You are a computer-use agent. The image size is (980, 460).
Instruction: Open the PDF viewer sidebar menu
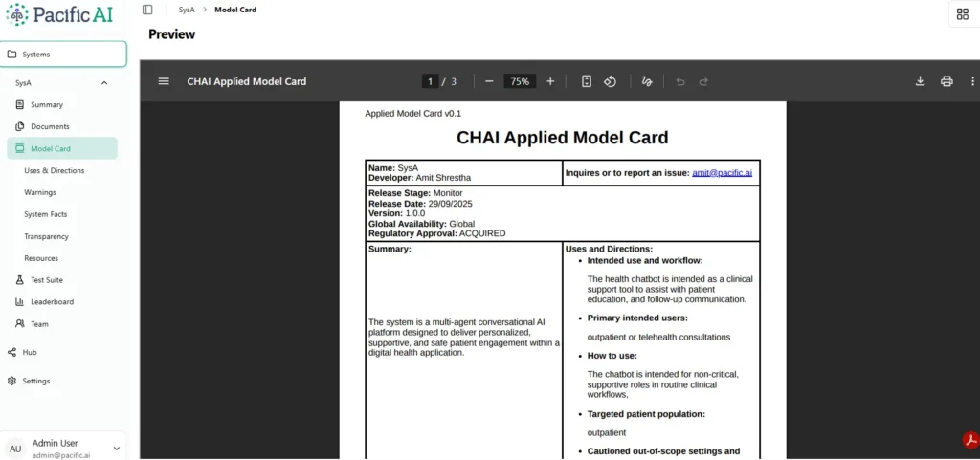(x=164, y=81)
